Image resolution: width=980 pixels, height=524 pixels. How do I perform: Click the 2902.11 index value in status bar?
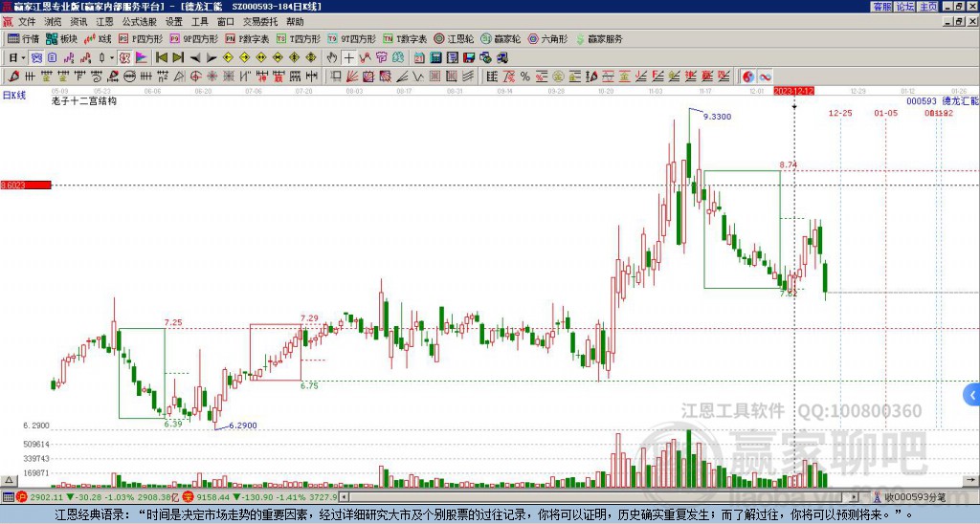(x=46, y=497)
